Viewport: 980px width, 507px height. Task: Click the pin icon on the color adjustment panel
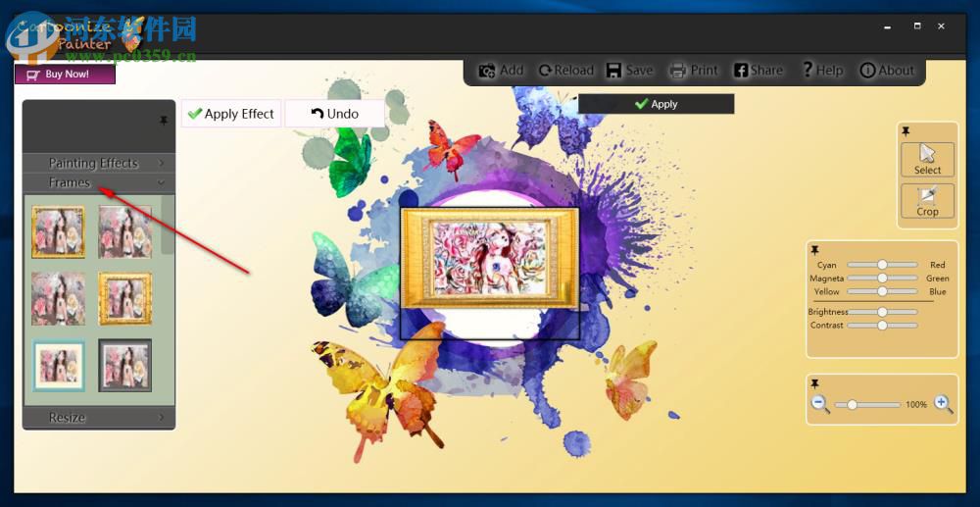click(815, 251)
